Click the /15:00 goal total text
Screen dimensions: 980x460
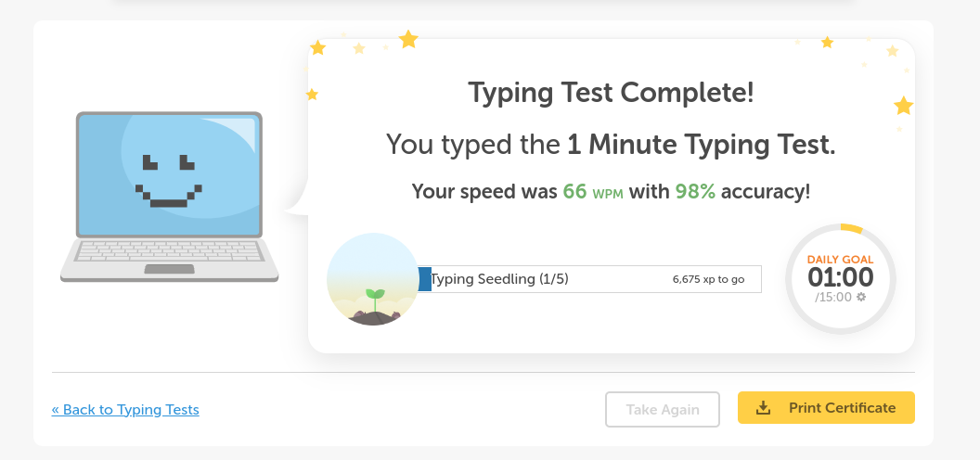833,297
